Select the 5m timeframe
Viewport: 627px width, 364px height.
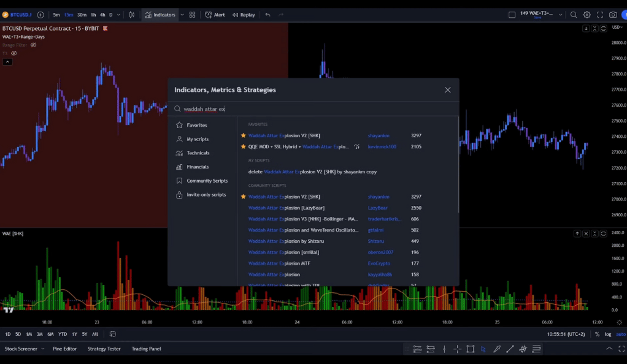(56, 15)
